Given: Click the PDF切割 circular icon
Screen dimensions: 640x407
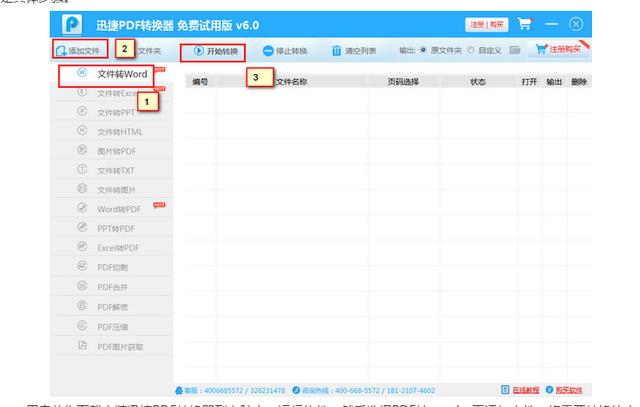Looking at the screenshot, I should (x=82, y=266).
